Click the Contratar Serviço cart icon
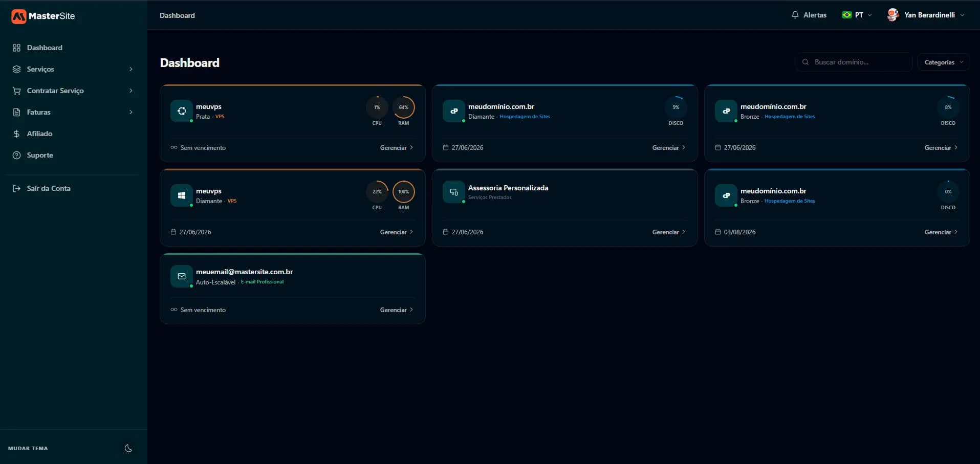The height and width of the screenshot is (464, 980). 16,91
